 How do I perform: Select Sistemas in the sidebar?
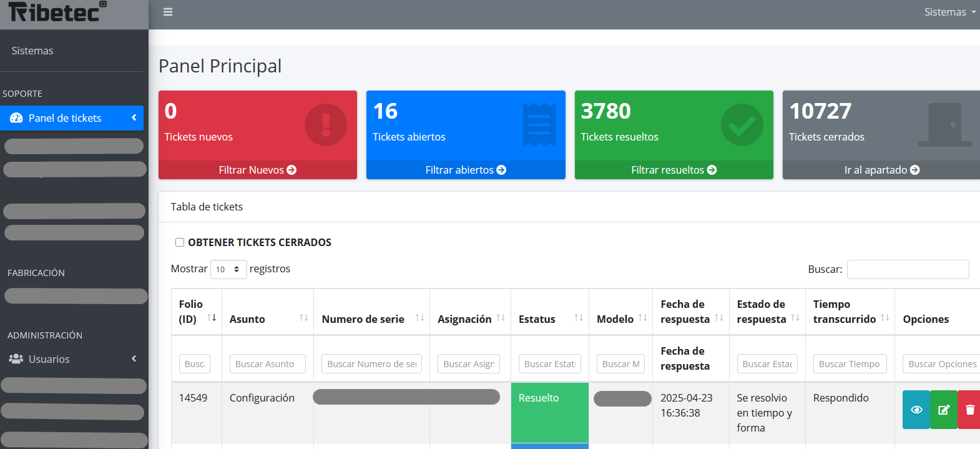tap(32, 51)
